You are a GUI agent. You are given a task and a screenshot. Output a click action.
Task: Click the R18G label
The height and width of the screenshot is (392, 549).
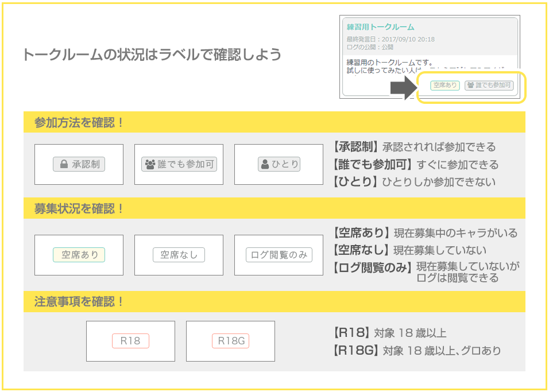[x=230, y=341]
